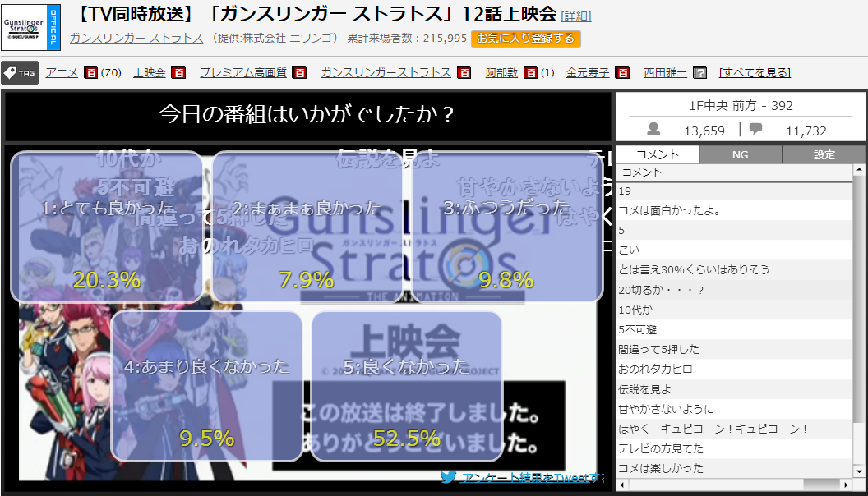Select comment おのれタカヒロ in list
The height and width of the screenshot is (496, 868).
[734, 370]
